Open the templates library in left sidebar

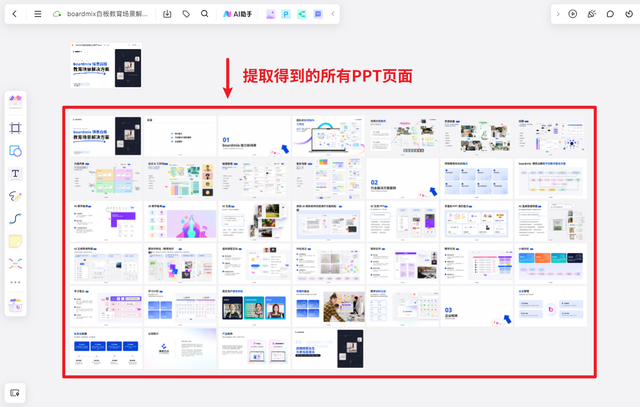tap(16, 102)
